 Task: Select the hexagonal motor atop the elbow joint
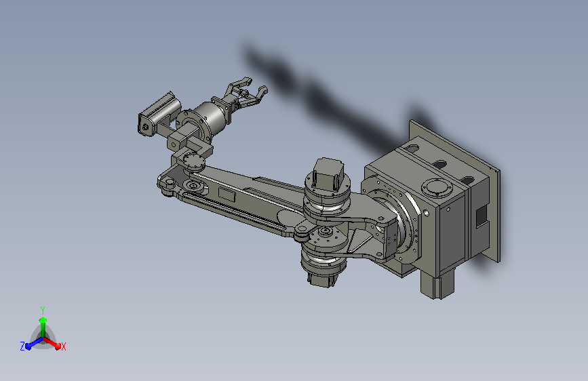pyautogui.click(x=328, y=173)
